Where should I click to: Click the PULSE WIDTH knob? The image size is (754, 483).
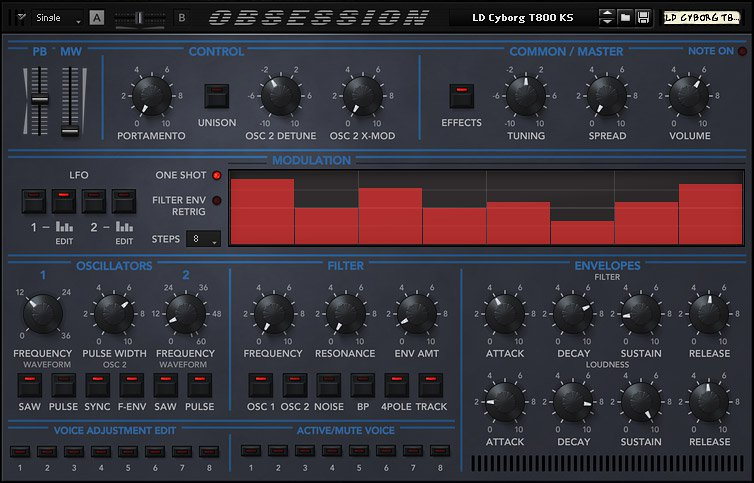coord(114,314)
